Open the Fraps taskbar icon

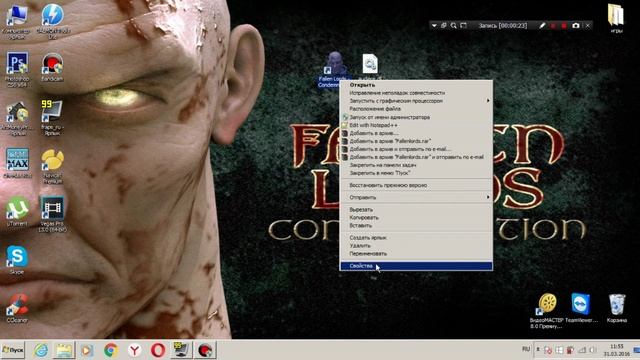click(181, 350)
